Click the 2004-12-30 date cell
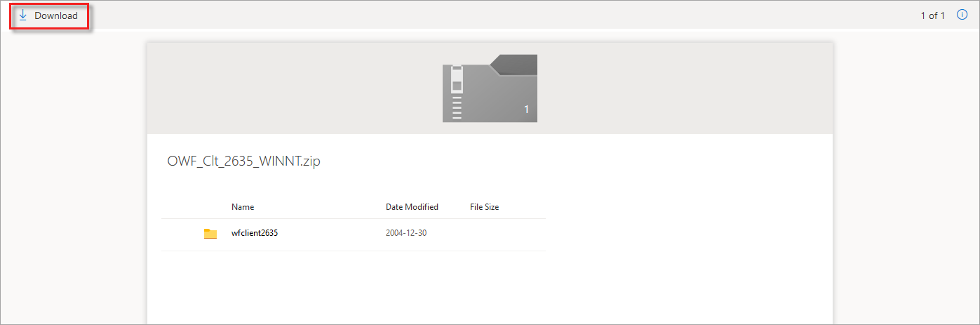 coord(406,233)
